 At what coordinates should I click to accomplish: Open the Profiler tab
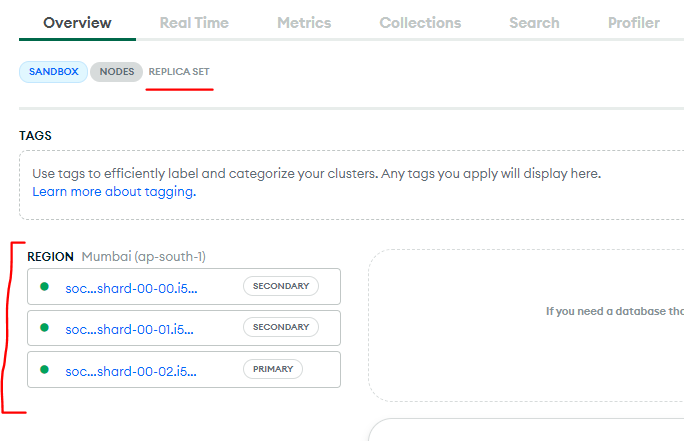[633, 22]
